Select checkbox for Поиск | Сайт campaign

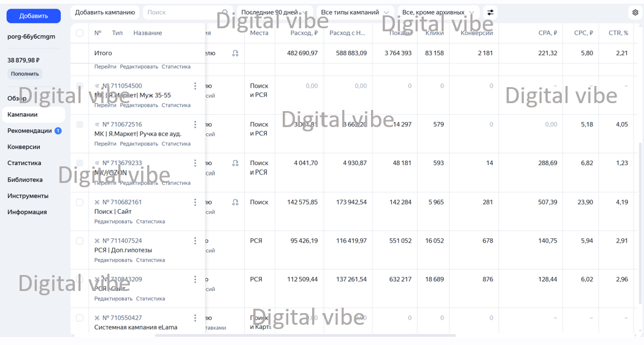[80, 202]
